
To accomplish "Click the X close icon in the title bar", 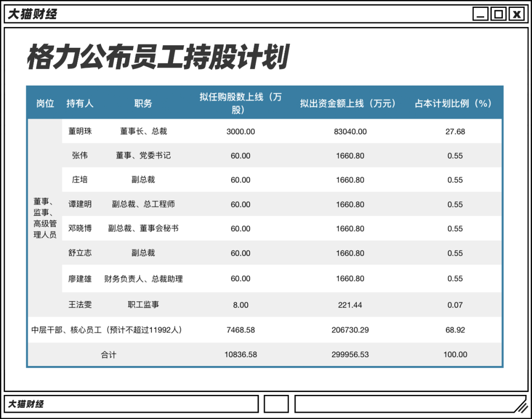I will 517,14.
